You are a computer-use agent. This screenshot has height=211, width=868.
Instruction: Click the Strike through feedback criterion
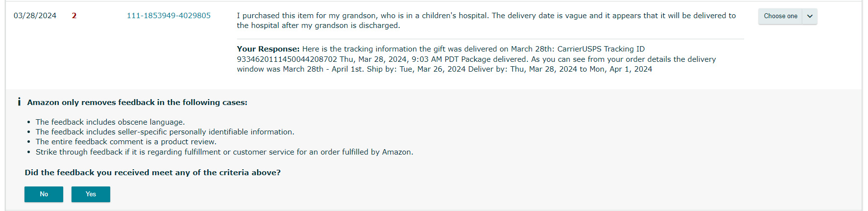224,152
